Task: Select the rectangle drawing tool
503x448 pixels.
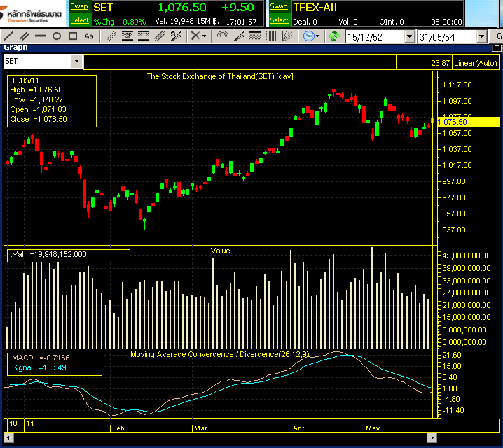Action: pyautogui.click(x=72, y=36)
